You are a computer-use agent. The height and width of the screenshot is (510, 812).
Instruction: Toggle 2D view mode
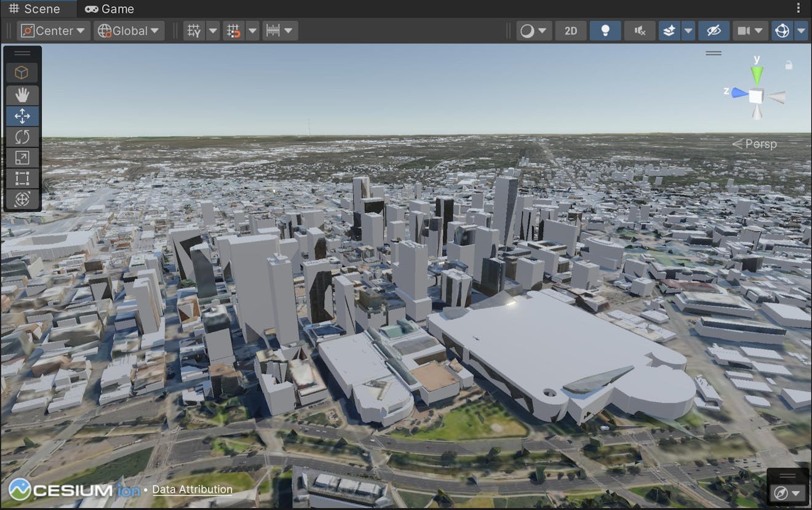571,30
